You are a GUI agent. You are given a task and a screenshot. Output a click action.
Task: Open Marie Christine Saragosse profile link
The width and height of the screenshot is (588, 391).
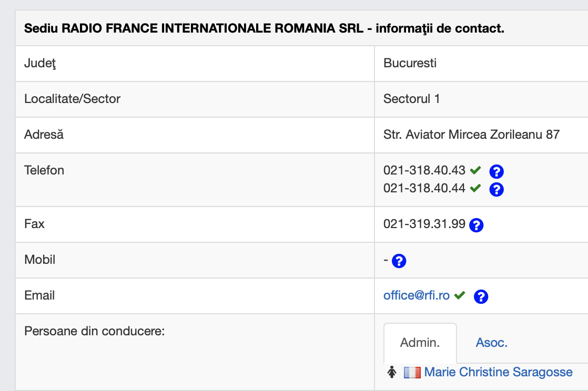(498, 372)
